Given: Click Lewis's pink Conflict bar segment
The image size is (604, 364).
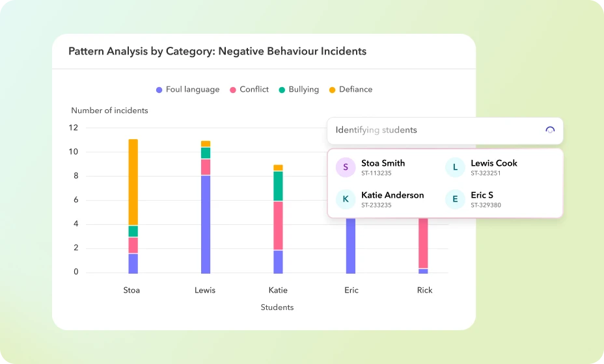Looking at the screenshot, I should (x=206, y=167).
